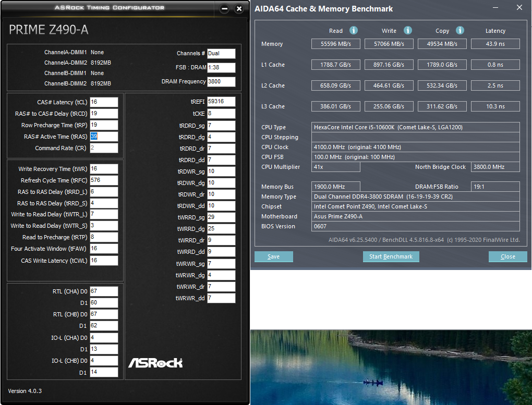The image size is (532, 405).
Task: Click the Read to Precharge (tRTP) field
Action: [104, 237]
